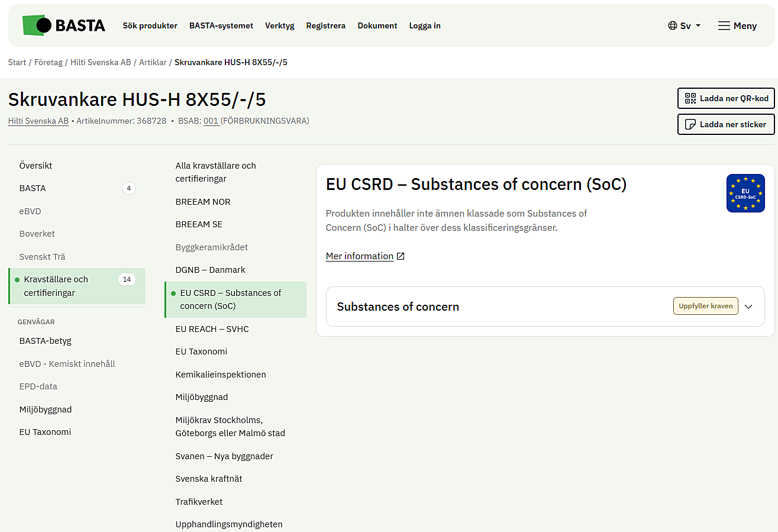Screen dimensions: 778x532
Task: Open Hilti Svenska AB breadcrumb link
Action: 101,62
